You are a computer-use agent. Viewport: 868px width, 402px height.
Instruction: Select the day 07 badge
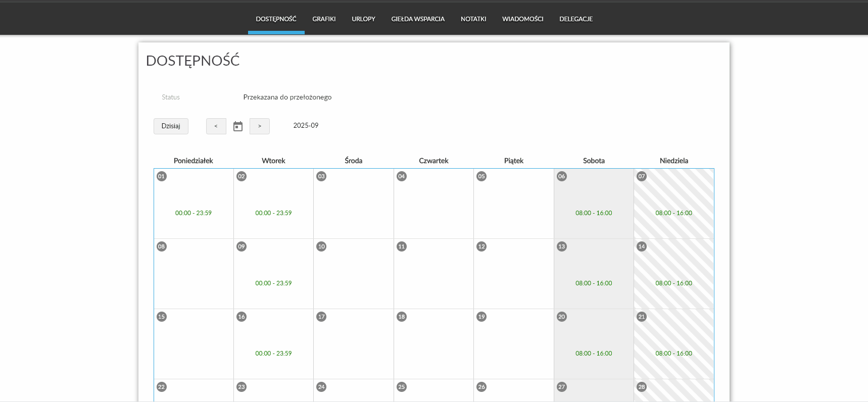click(x=642, y=176)
